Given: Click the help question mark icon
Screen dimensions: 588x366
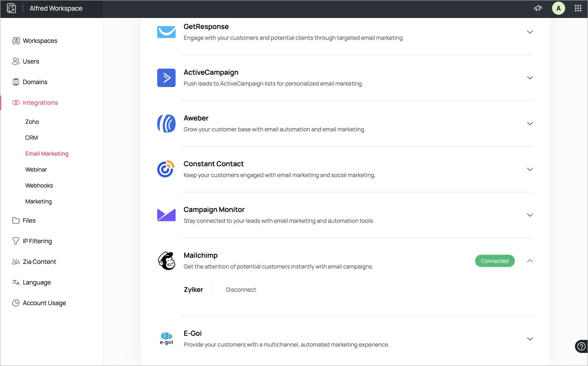Looking at the screenshot, I should 581,346.
